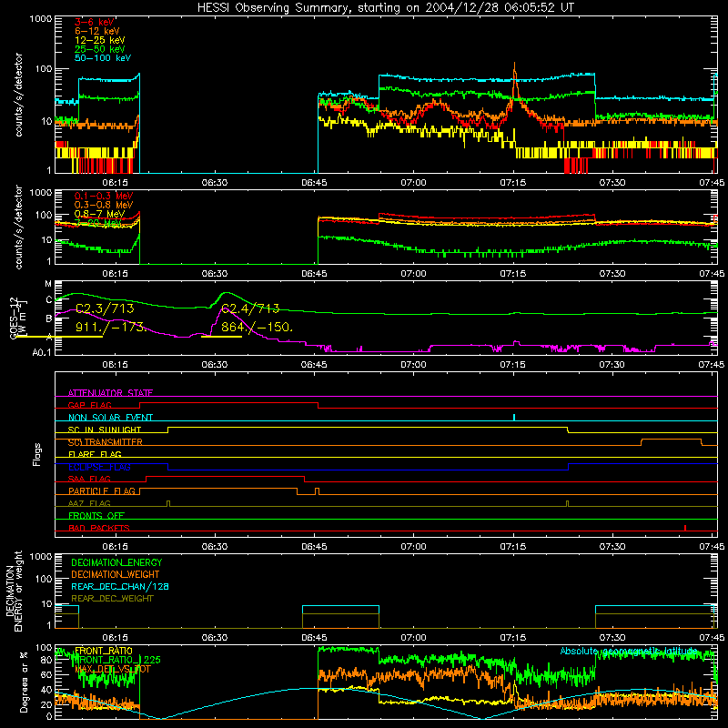Click the yellow flare bar under C2.4/713

click(221, 336)
